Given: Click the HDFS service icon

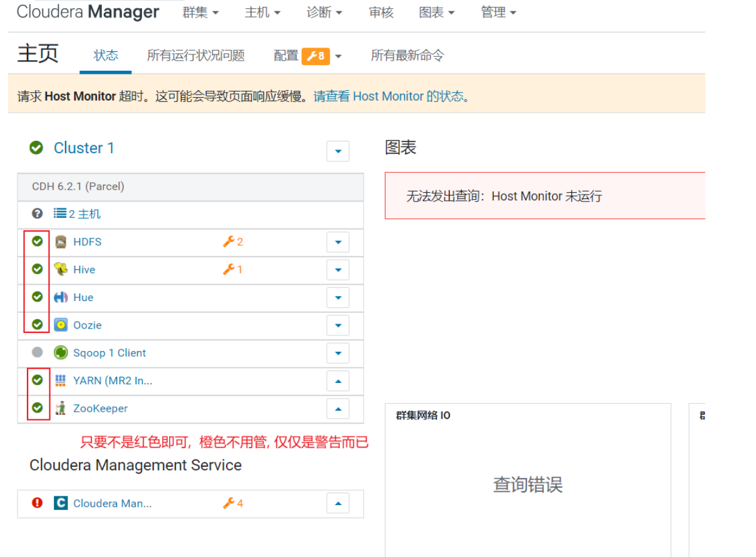Looking at the screenshot, I should pos(61,242).
